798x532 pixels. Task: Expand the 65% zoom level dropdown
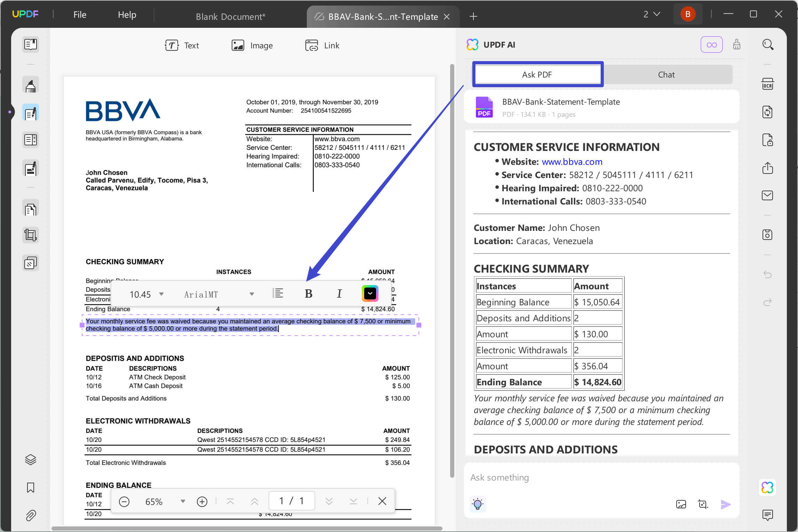coord(182,501)
